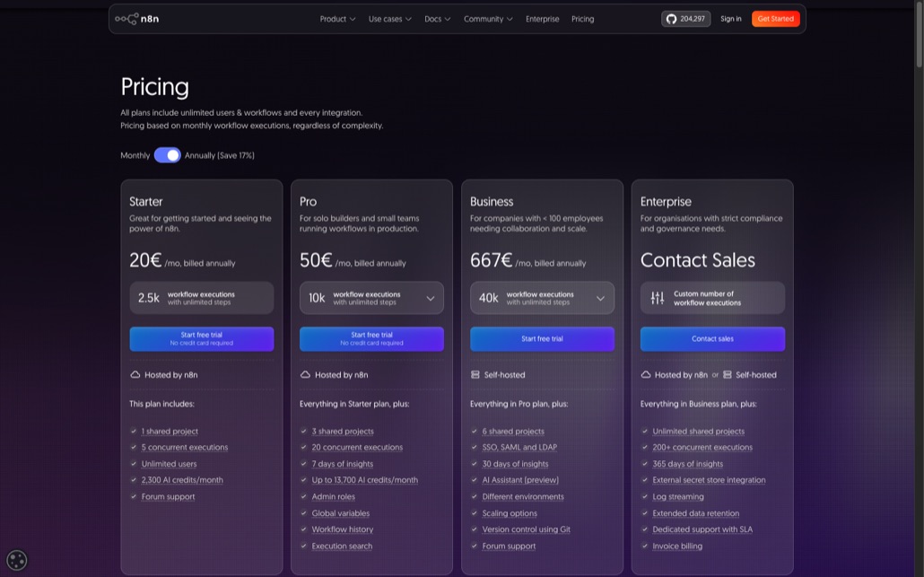
Task: Click the cloud icon in Pro plan
Action: click(305, 375)
